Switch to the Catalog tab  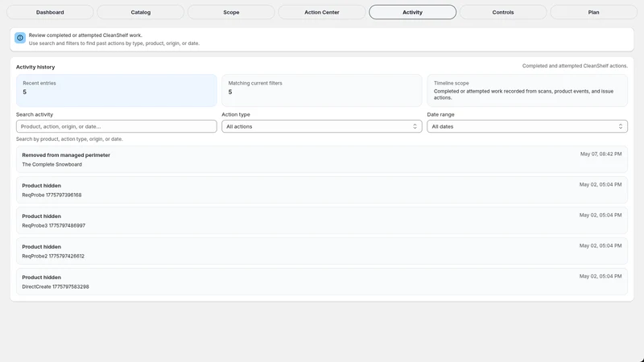pos(140,12)
